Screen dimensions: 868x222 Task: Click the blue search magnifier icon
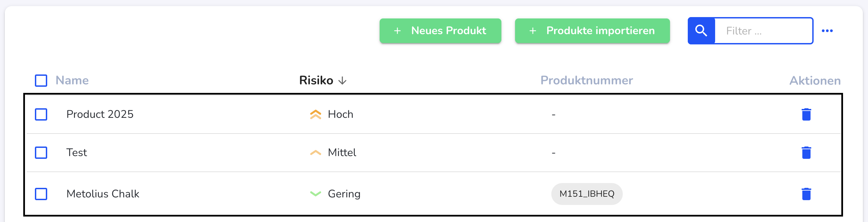pos(701,31)
